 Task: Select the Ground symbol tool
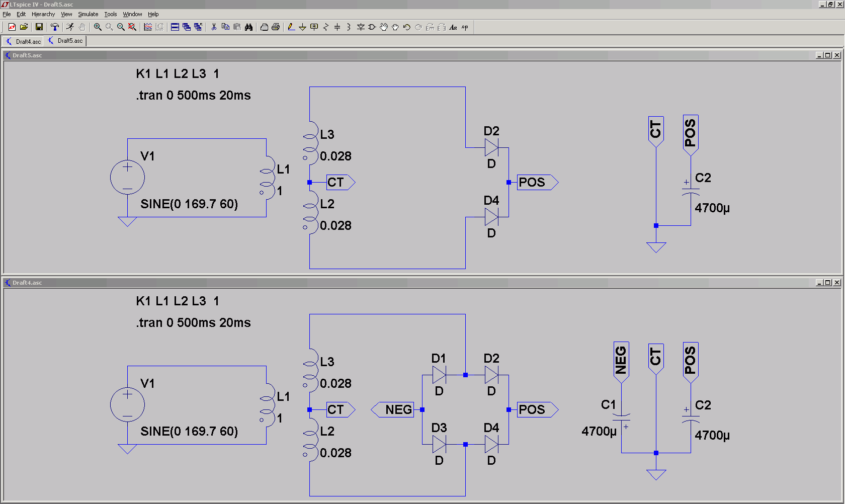[303, 27]
